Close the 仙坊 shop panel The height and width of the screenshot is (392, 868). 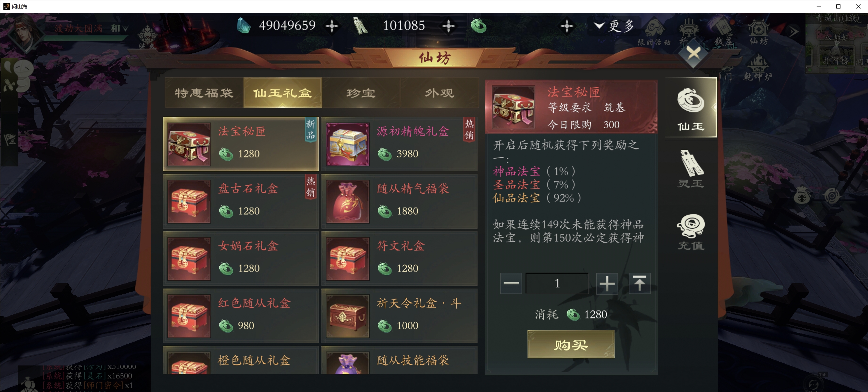(693, 54)
